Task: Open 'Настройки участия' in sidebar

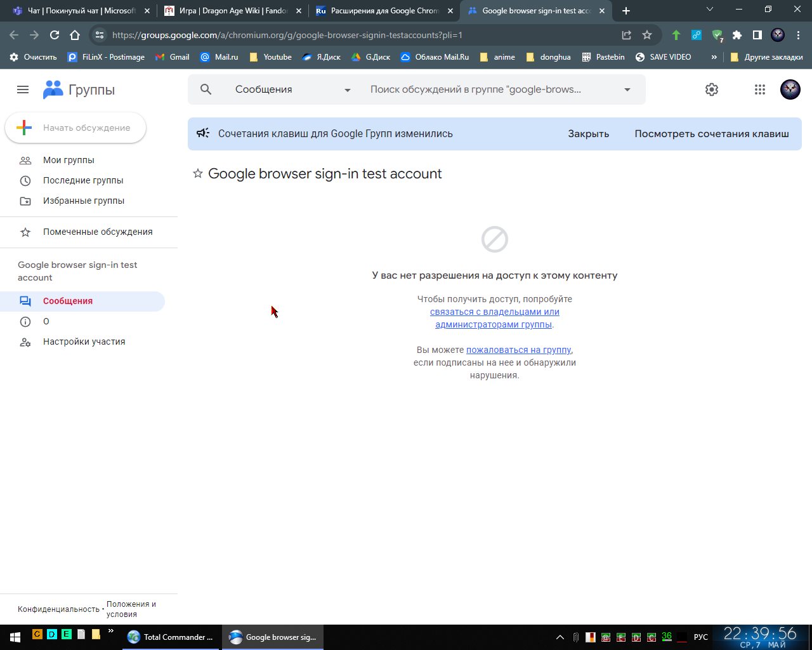Action: point(82,342)
